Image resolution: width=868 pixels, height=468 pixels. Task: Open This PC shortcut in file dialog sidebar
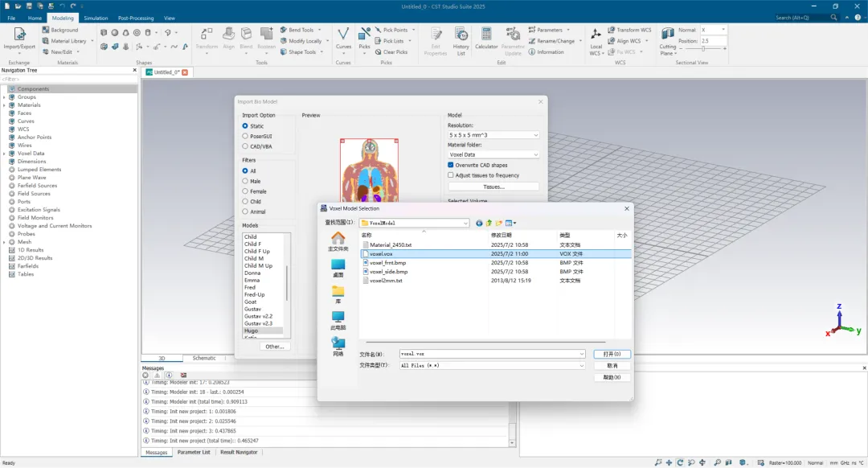click(x=338, y=321)
